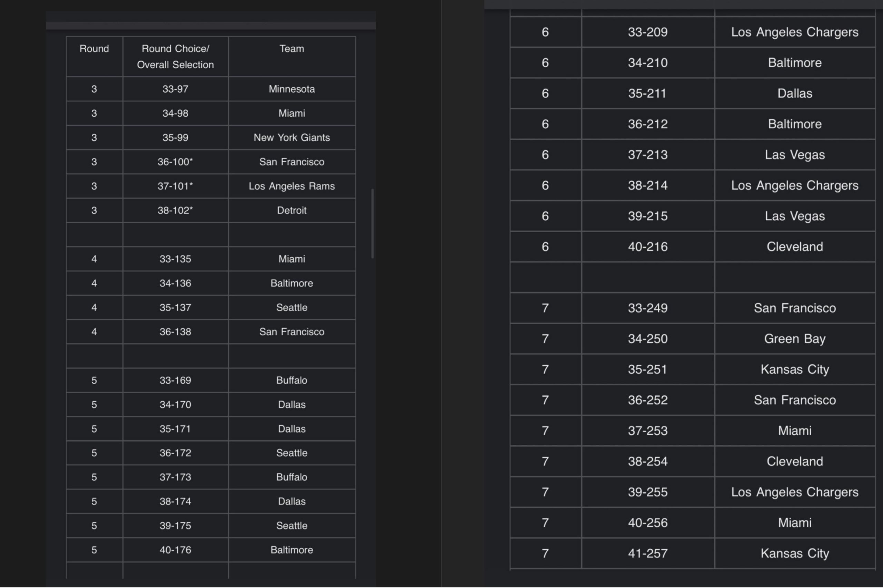Click the '36-138' cell
Image resolution: width=883 pixels, height=588 pixels.
[x=175, y=332]
